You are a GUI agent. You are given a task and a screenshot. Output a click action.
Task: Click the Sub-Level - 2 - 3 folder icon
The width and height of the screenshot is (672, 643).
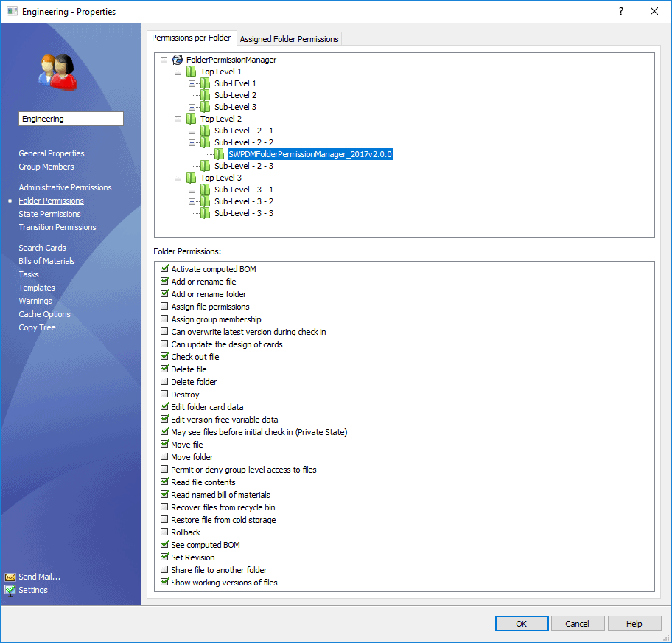(206, 166)
